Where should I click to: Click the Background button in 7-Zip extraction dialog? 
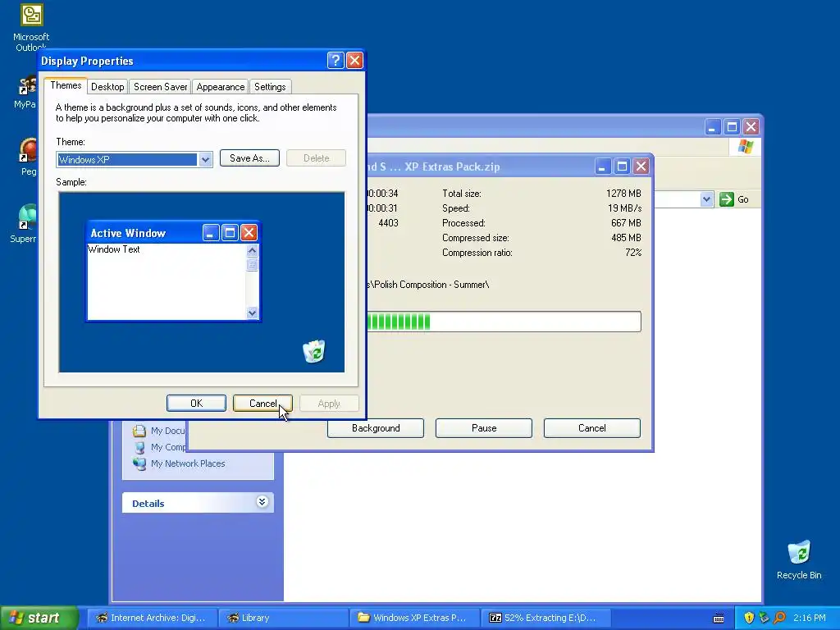[x=376, y=428]
